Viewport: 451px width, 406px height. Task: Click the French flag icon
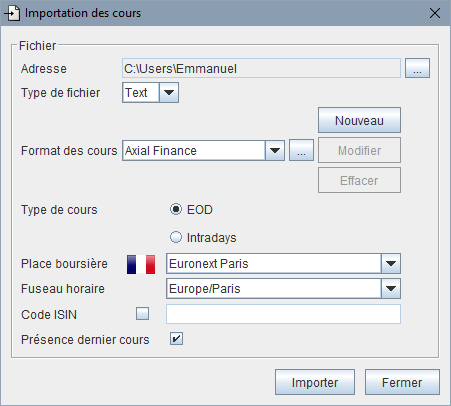[x=141, y=264]
